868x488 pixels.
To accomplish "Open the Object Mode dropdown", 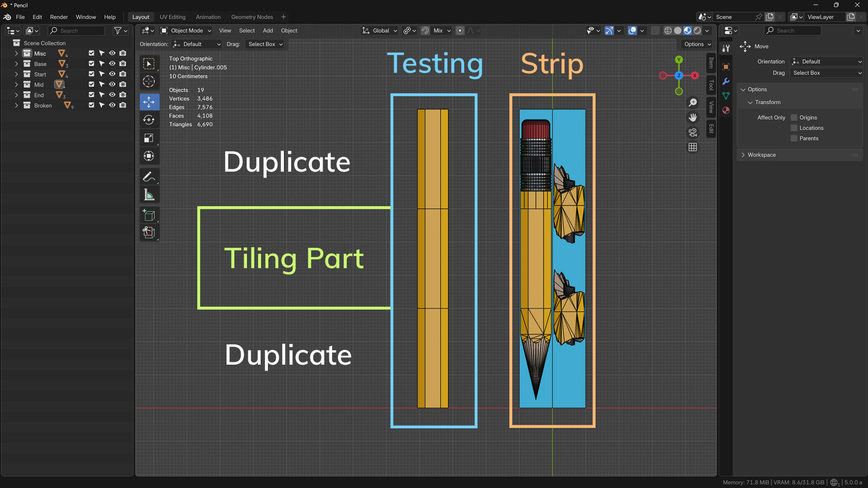I will pyautogui.click(x=186, y=30).
